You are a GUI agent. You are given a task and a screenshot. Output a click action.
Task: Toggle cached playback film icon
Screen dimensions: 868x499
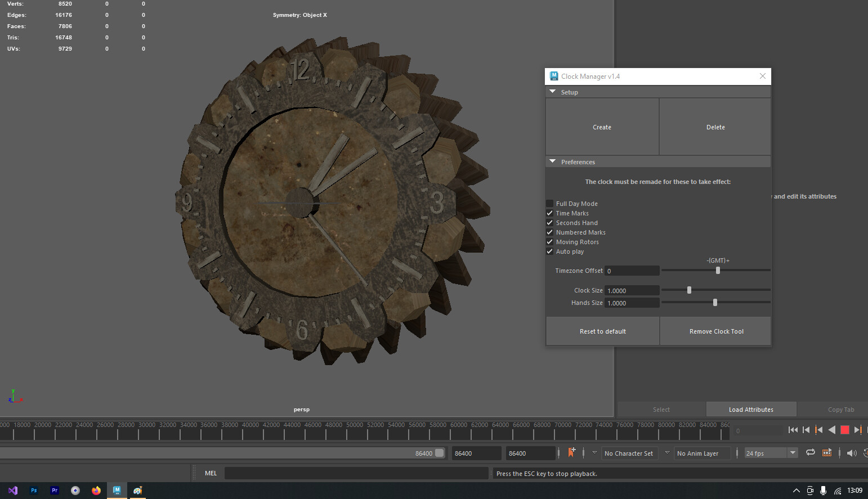[827, 453]
